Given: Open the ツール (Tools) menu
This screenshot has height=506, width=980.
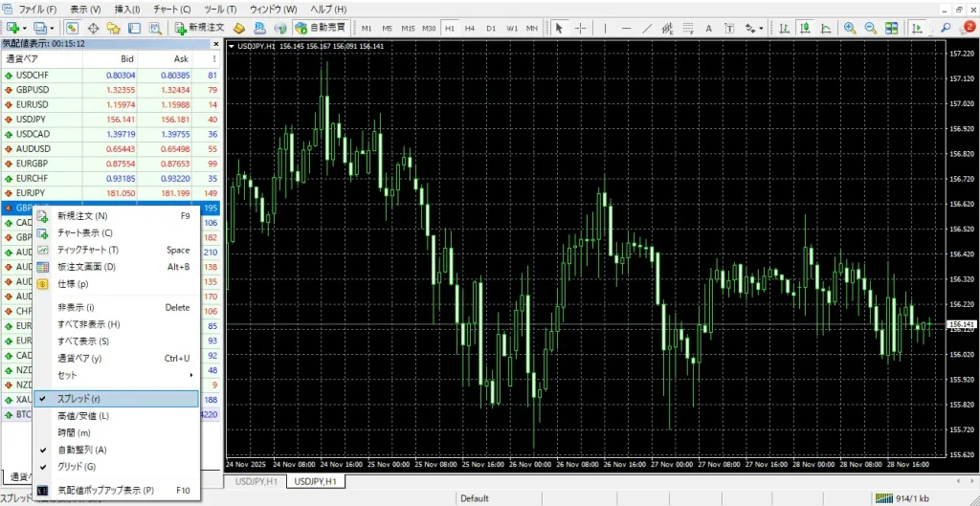Looking at the screenshot, I should coord(220,9).
